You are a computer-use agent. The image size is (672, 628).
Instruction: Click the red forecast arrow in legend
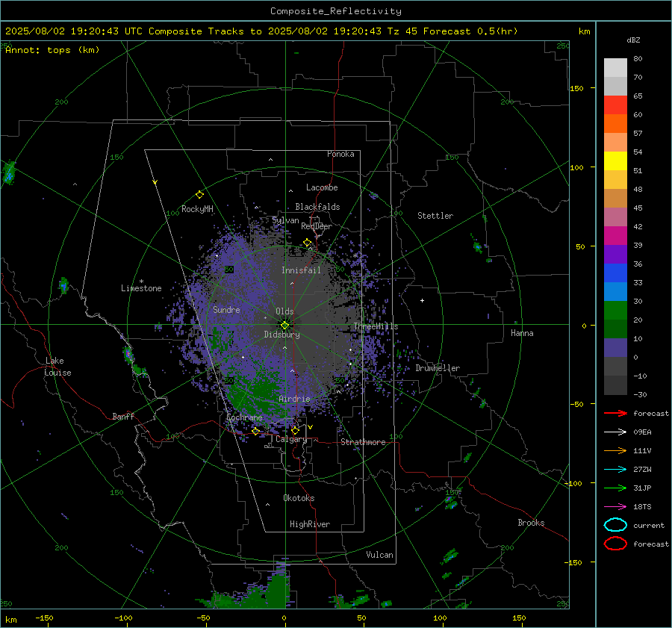point(615,413)
